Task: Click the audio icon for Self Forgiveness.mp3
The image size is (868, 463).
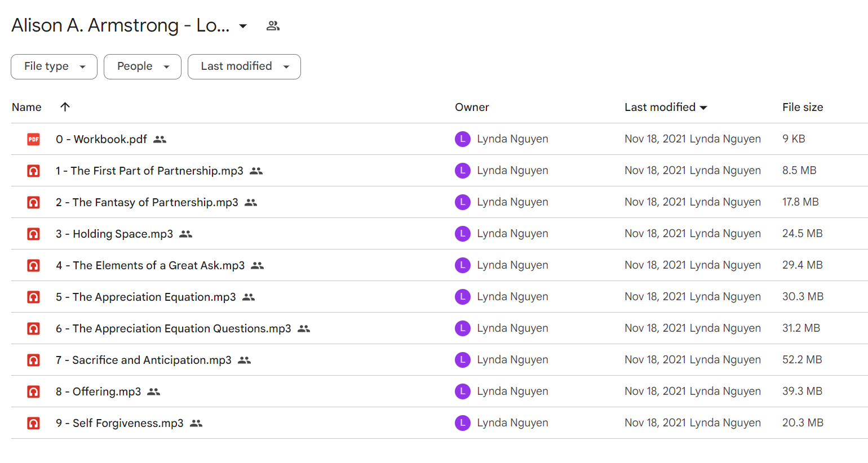Action: (x=34, y=423)
